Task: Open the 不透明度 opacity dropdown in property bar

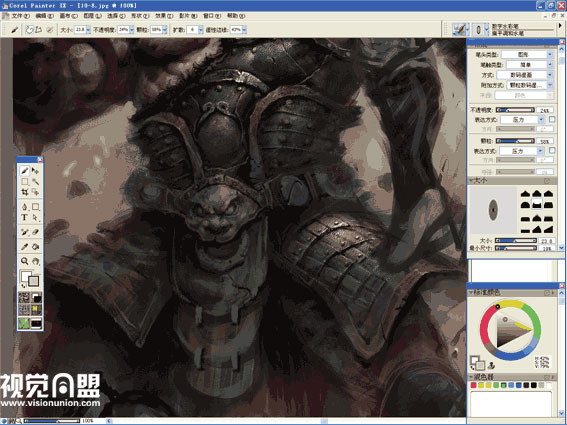Action: click(x=132, y=30)
